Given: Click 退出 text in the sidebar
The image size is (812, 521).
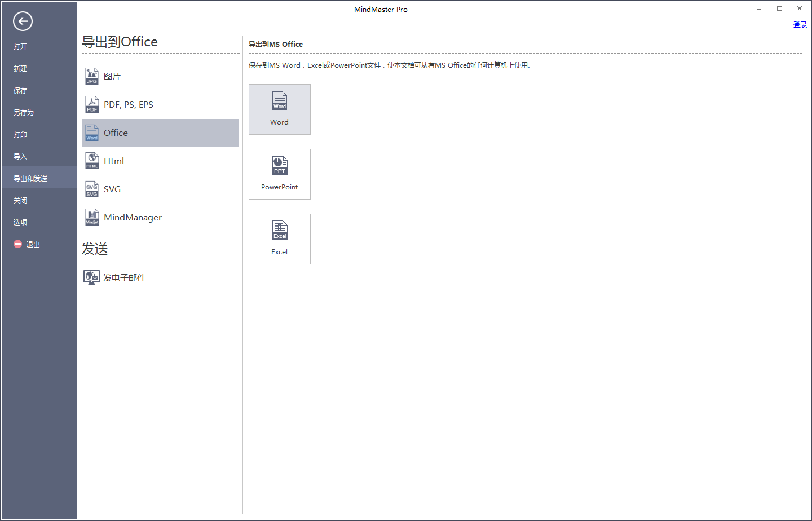Looking at the screenshot, I should [33, 245].
